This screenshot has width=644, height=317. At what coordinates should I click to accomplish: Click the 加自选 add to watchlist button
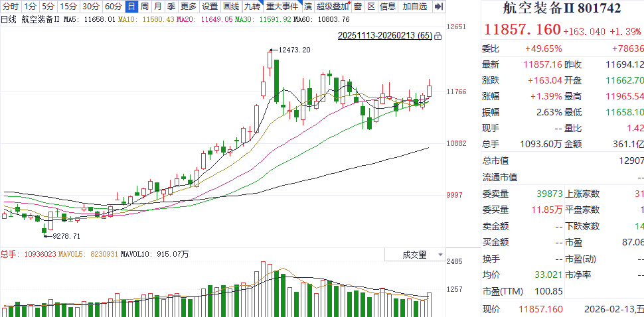[x=415, y=7]
